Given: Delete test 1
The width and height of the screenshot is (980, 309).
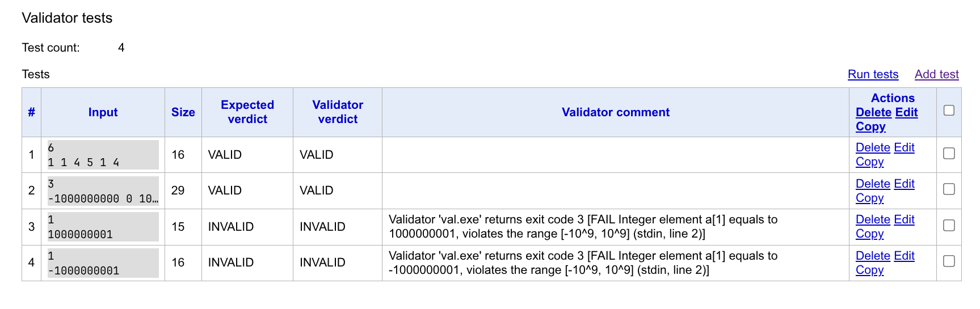Looking at the screenshot, I should [x=873, y=147].
